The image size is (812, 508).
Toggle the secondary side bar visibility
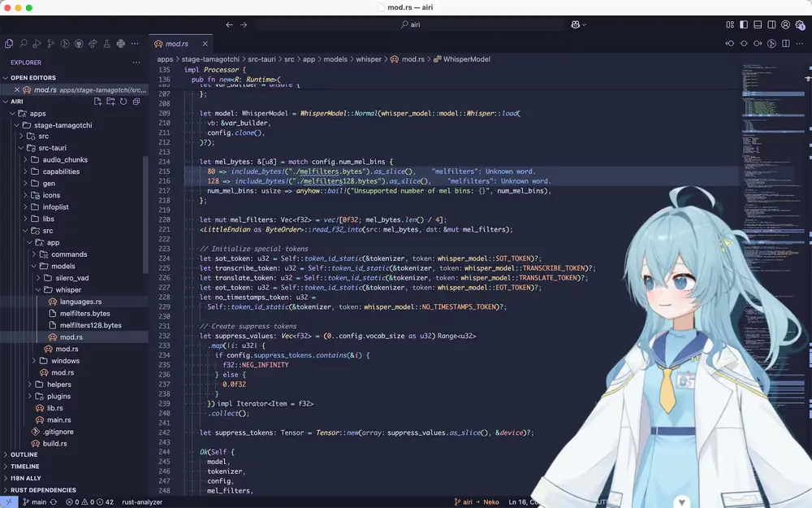coord(772,25)
